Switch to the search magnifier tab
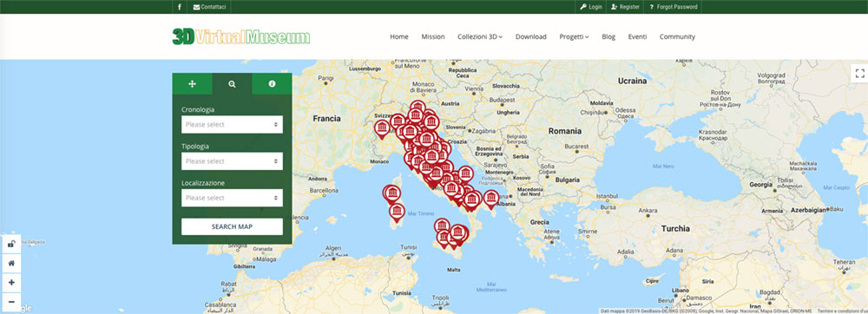Screen dimensions: 868x314 [232, 83]
